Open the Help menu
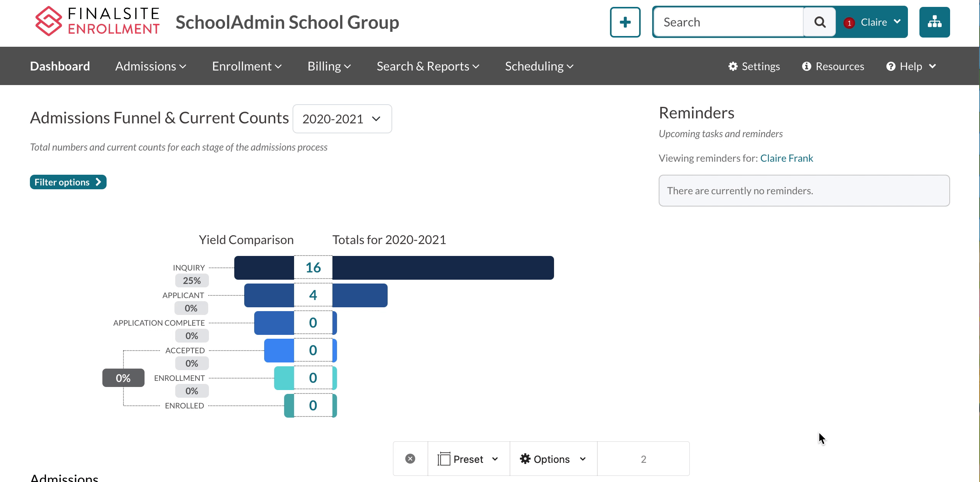980x482 pixels. [911, 66]
